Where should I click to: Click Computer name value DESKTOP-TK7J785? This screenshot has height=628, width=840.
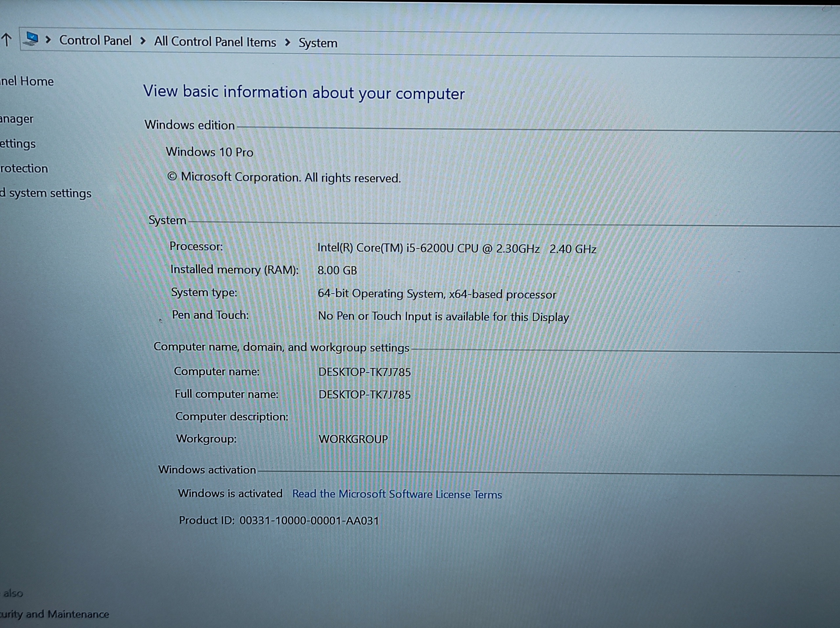point(365,372)
